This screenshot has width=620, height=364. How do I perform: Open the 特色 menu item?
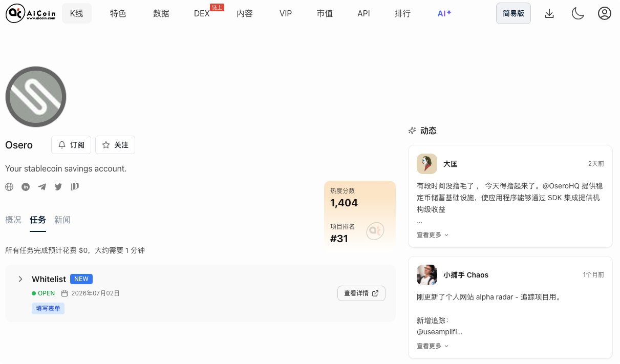[x=118, y=13]
